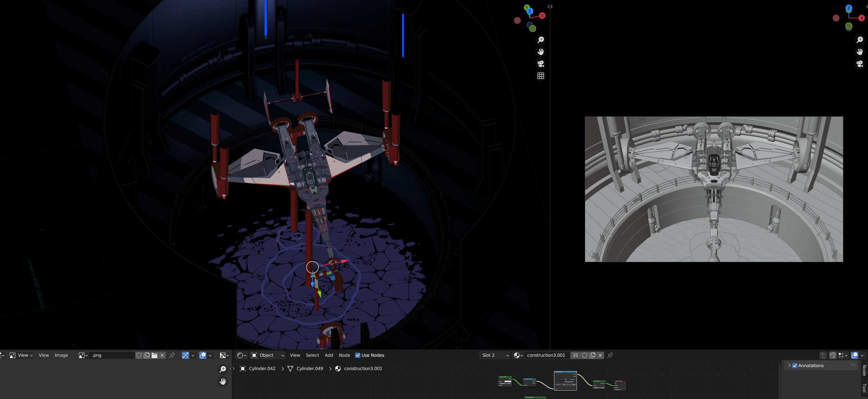Click the green Y axis in main viewport gizmo

tap(527, 7)
